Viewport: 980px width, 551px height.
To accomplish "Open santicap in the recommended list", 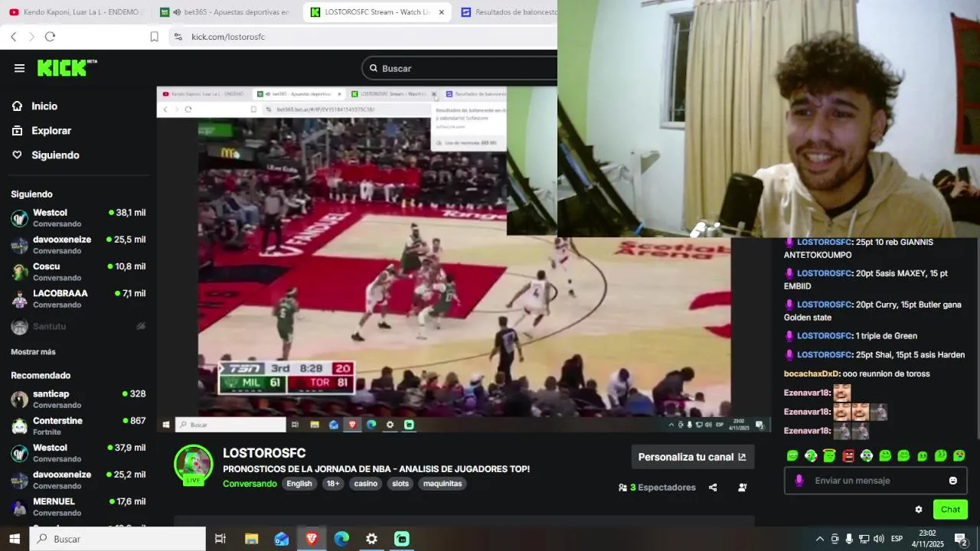I will point(78,399).
